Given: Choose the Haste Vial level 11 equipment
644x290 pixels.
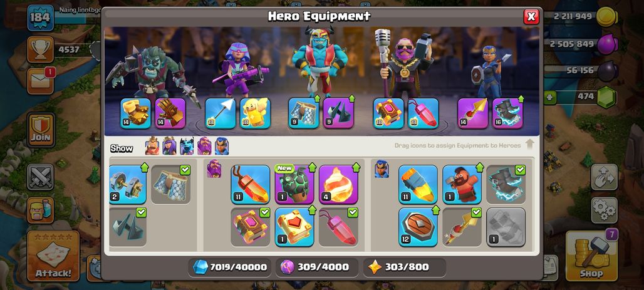Looking at the screenshot, I should (250, 184).
